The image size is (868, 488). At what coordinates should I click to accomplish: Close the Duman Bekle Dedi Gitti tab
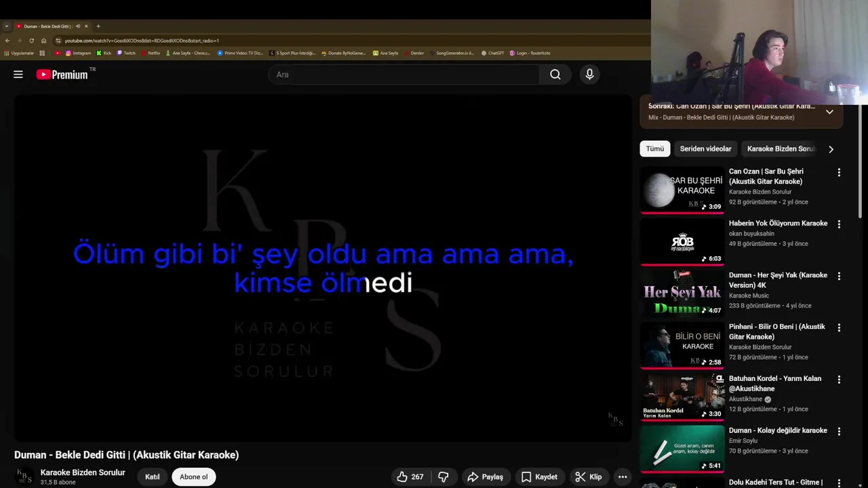pyautogui.click(x=86, y=26)
